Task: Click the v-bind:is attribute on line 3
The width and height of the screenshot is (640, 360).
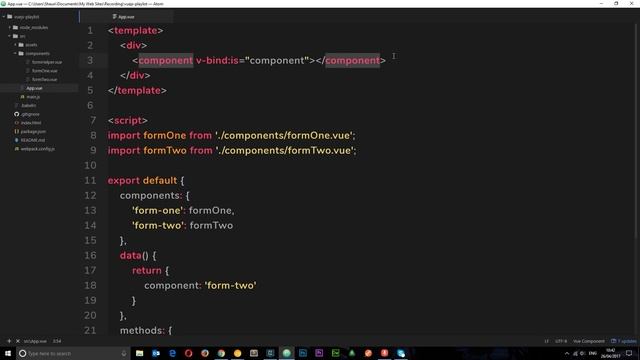Action: tap(217, 60)
